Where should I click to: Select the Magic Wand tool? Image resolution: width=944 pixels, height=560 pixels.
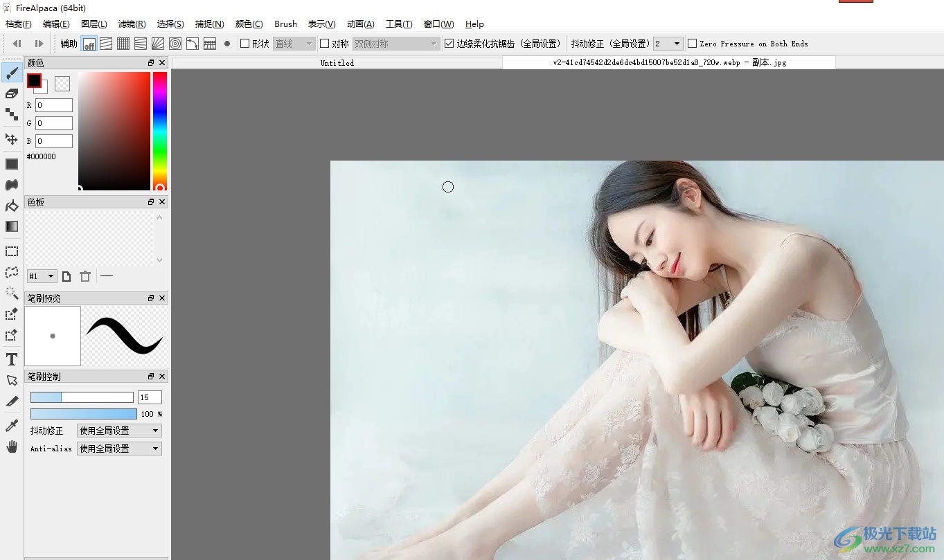click(x=12, y=293)
